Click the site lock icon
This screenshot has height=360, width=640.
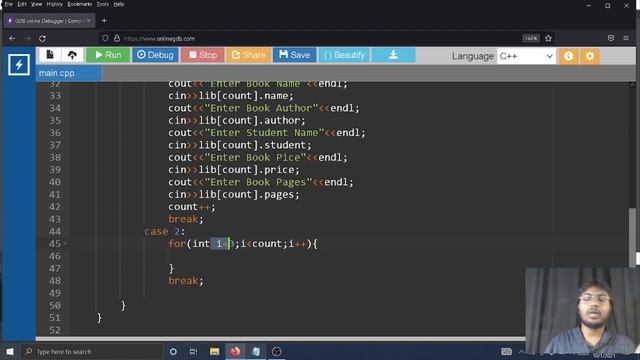point(117,38)
